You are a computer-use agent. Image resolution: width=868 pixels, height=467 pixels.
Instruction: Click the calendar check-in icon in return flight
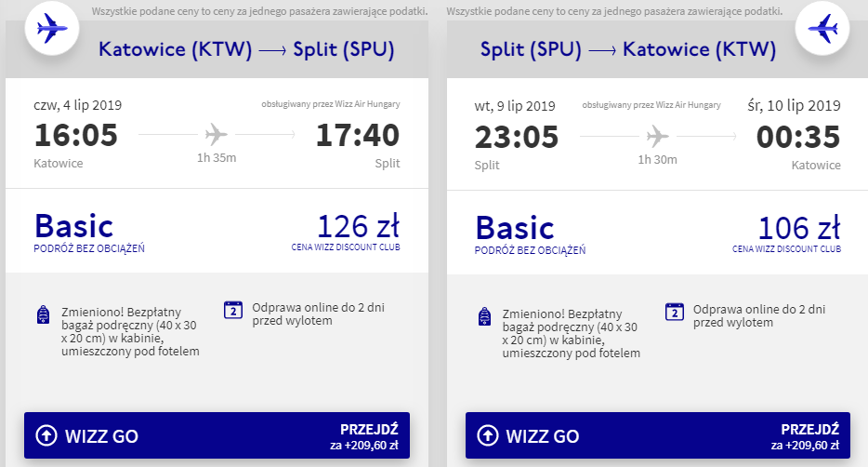[675, 313]
